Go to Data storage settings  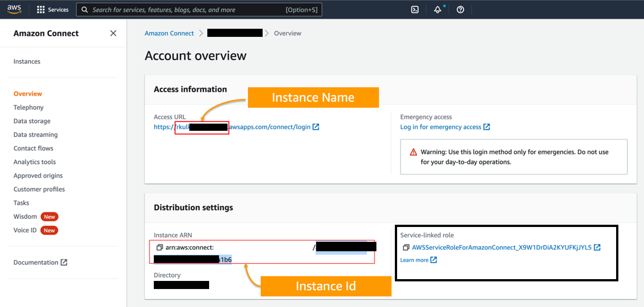(x=32, y=121)
